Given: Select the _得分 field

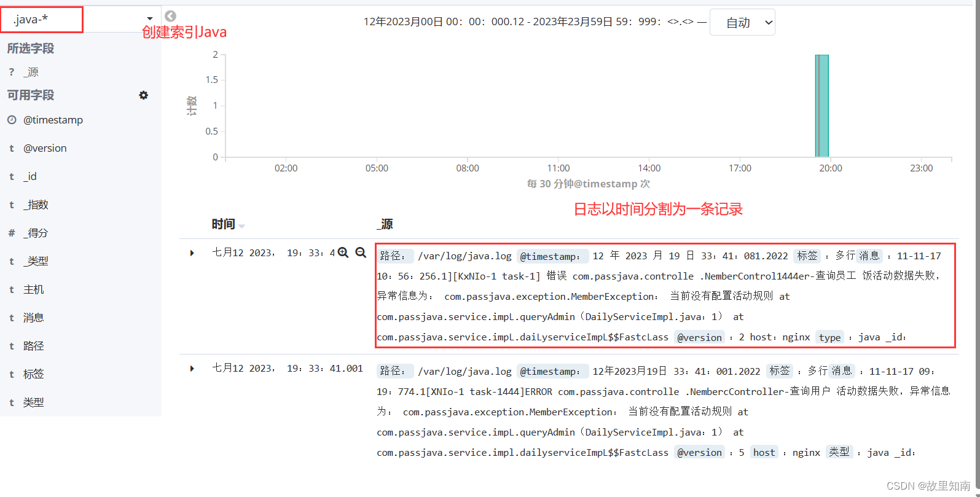Looking at the screenshot, I should [x=36, y=233].
